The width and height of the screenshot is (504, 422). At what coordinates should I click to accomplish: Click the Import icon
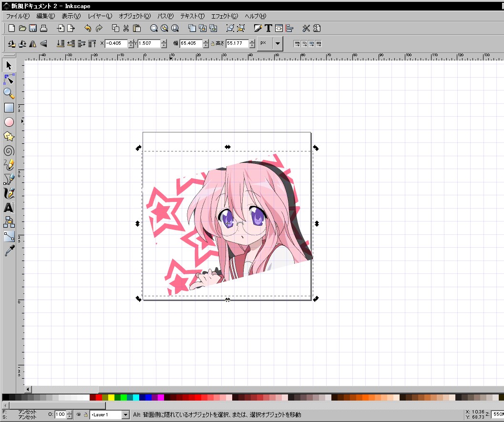61,28
